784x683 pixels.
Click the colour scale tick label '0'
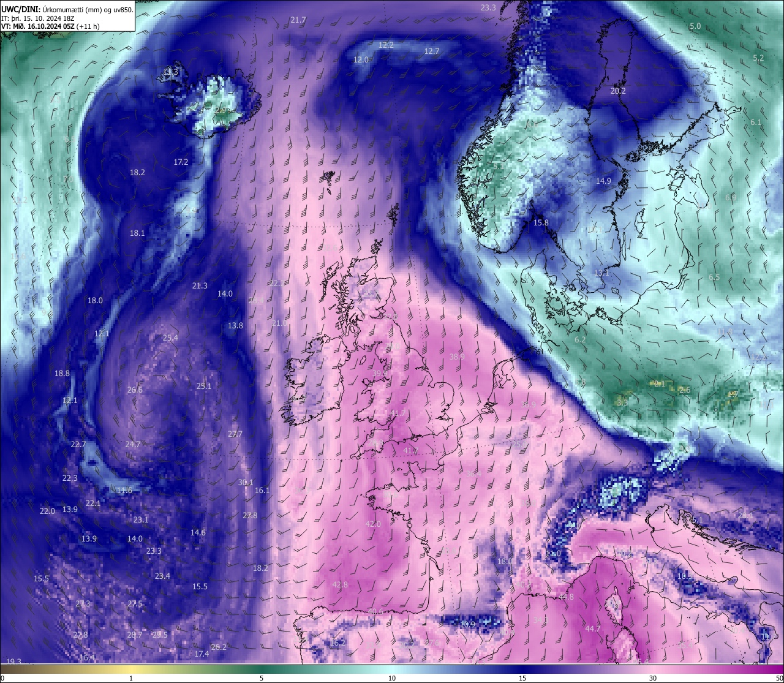click(x=2, y=678)
